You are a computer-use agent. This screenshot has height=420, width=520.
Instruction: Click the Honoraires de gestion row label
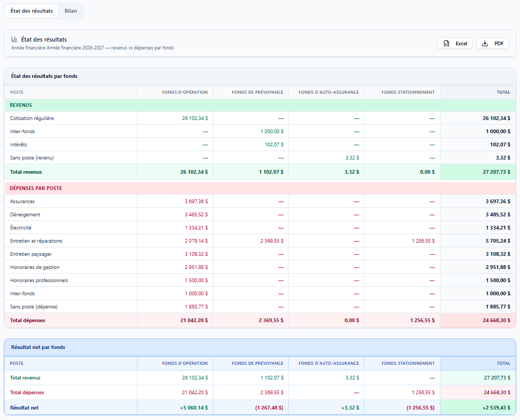click(35, 267)
